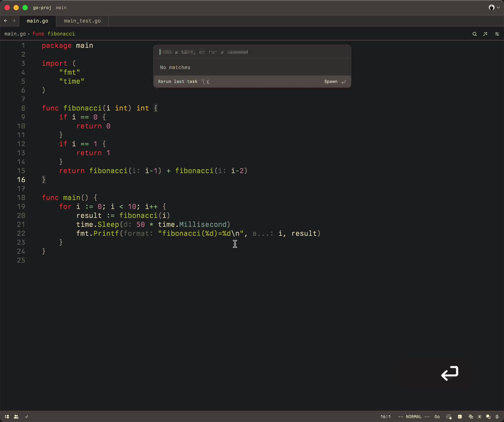Click the Zed prediction Z icon
The image size is (504, 422).
(x=480, y=417)
